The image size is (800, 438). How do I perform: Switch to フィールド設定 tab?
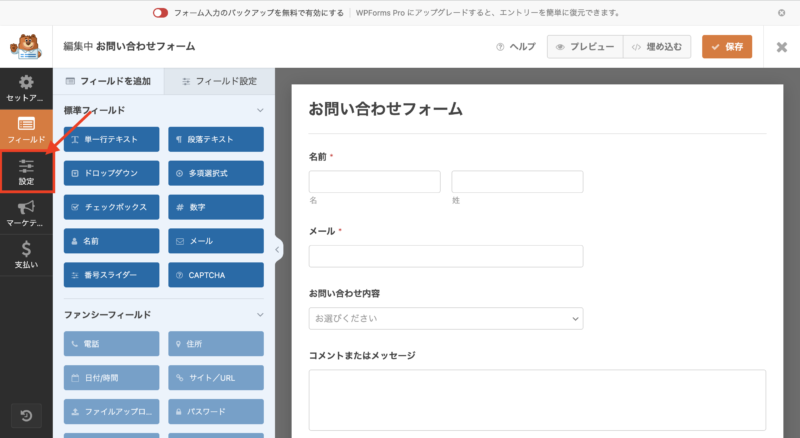[x=220, y=81]
